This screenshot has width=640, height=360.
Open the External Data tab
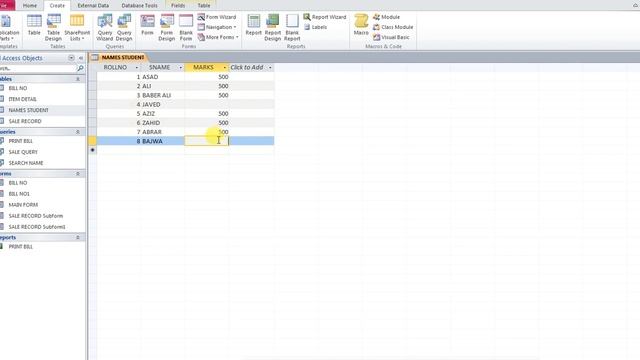(x=93, y=6)
